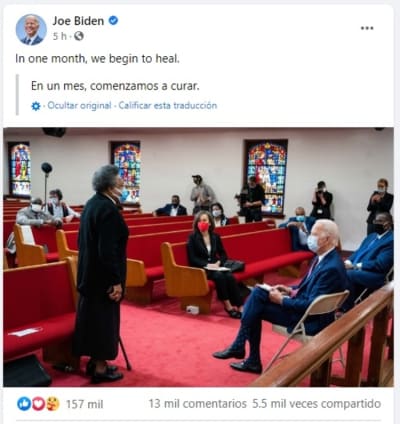Select Calificar esta traducción link

click(x=168, y=106)
